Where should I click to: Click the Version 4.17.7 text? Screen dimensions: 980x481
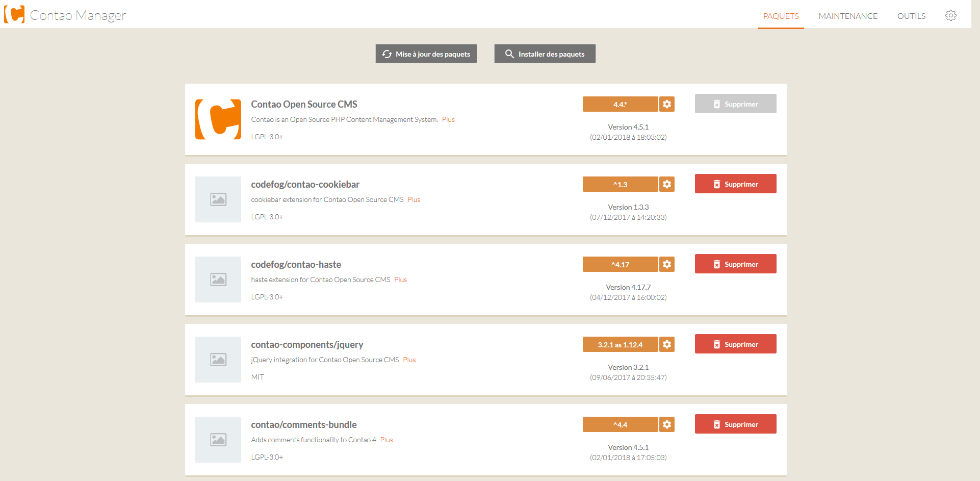[628, 287]
